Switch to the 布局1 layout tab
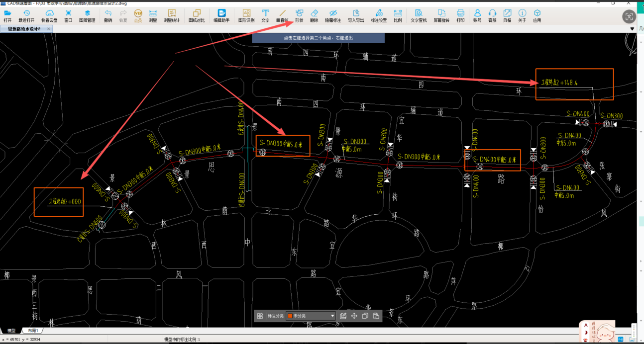The height and width of the screenshot is (344, 644). (x=33, y=331)
